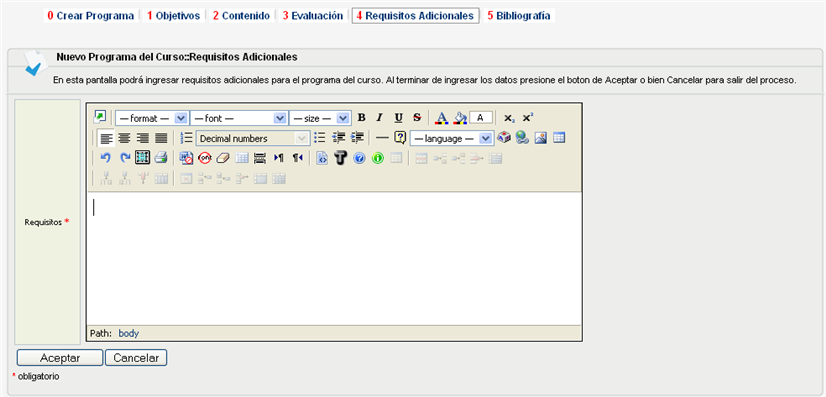The width and height of the screenshot is (826, 397).
Task: Open editor help
Action: click(359, 157)
